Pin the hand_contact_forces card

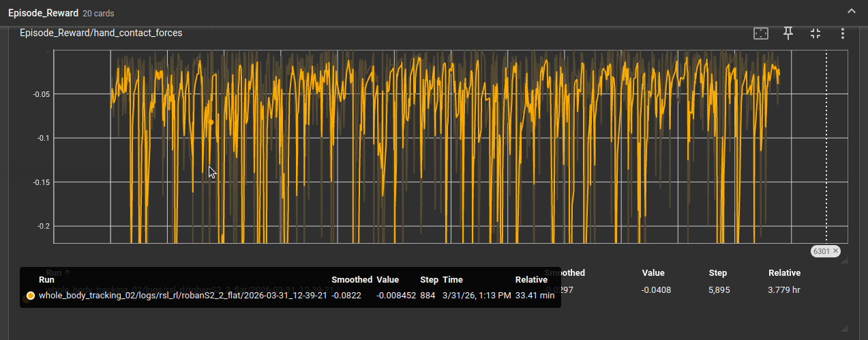[788, 33]
